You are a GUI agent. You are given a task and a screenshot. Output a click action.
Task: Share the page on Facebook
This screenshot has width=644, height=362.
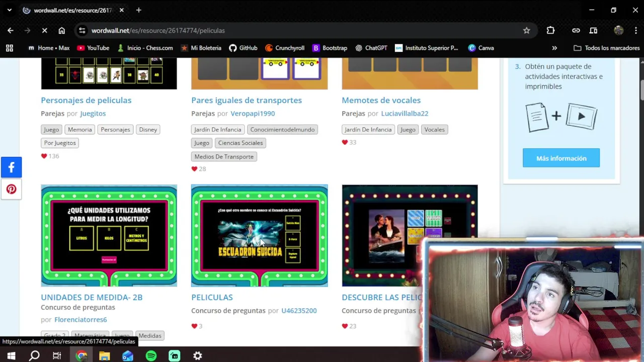tap(11, 167)
